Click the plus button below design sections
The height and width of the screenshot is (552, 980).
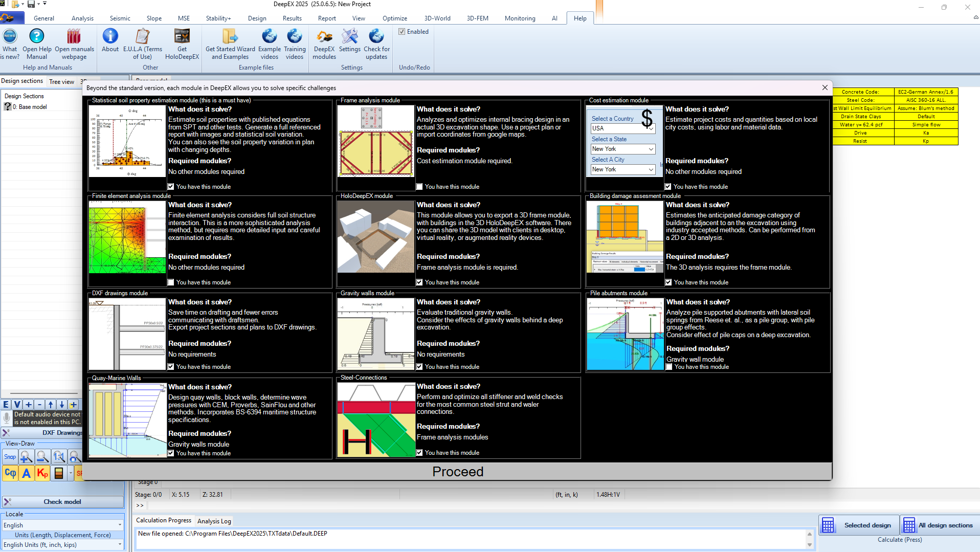[29, 404]
